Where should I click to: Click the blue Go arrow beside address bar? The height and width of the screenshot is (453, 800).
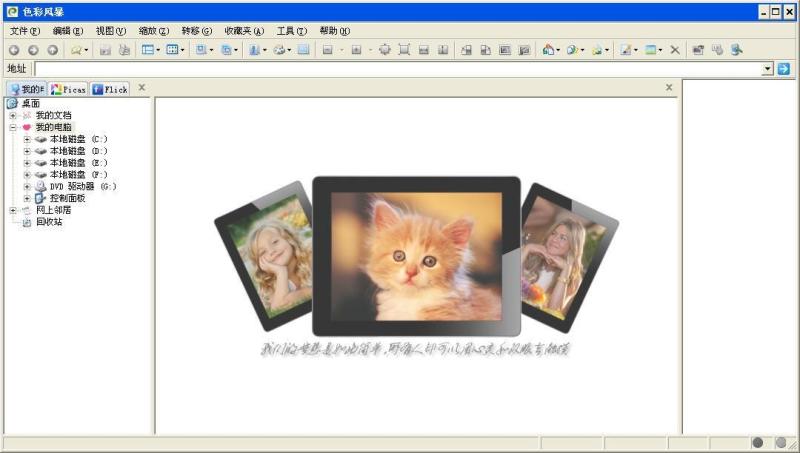784,68
